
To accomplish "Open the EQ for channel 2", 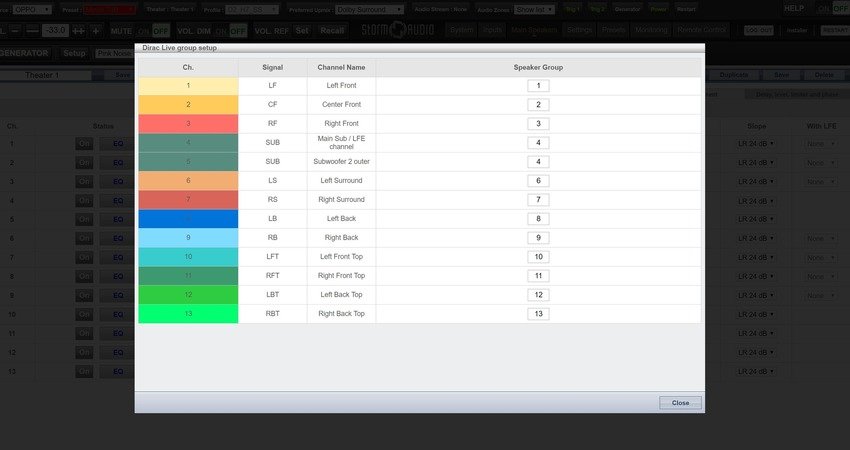I will point(118,163).
